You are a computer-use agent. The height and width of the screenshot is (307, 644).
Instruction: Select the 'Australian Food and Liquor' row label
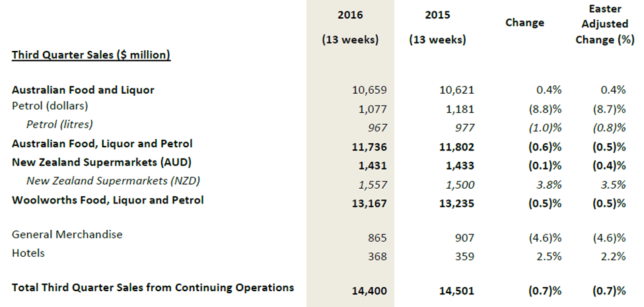click(x=83, y=90)
